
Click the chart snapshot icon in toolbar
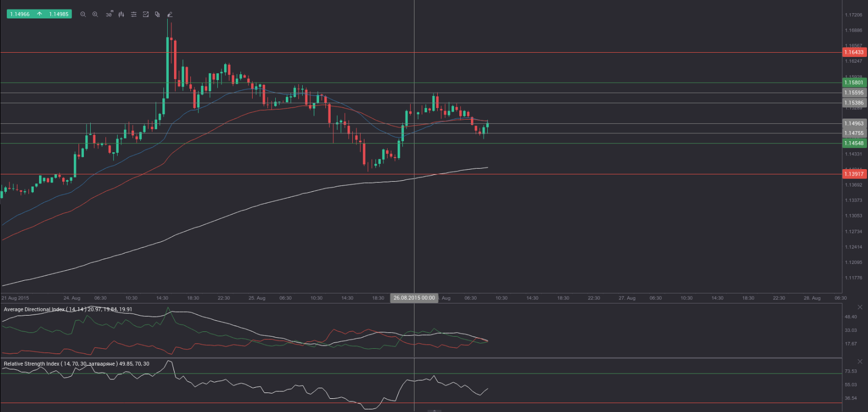point(146,14)
